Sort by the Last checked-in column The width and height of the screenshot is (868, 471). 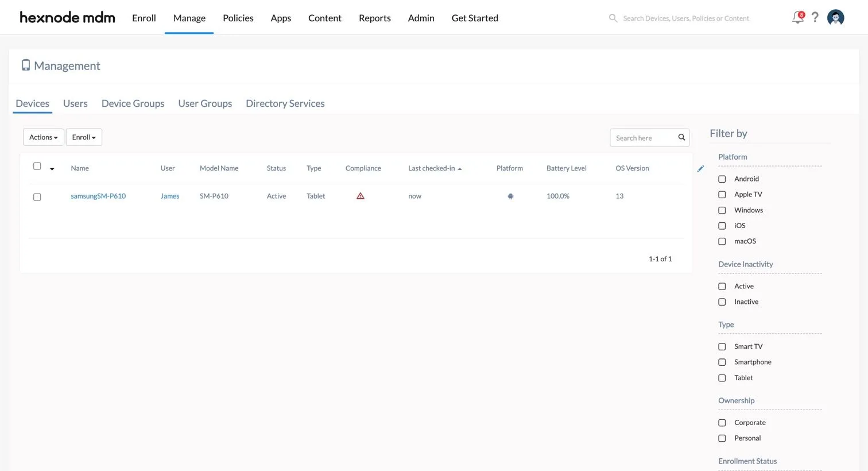[435, 168]
